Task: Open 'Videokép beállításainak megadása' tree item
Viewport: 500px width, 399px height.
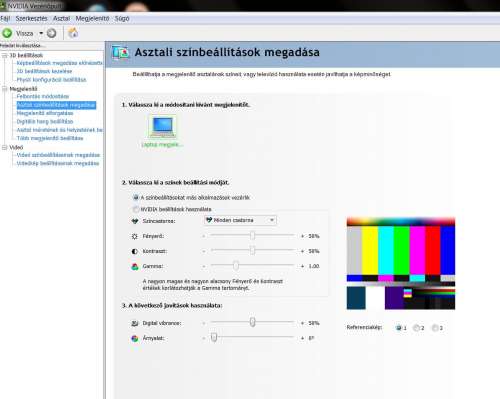Action: click(x=58, y=163)
